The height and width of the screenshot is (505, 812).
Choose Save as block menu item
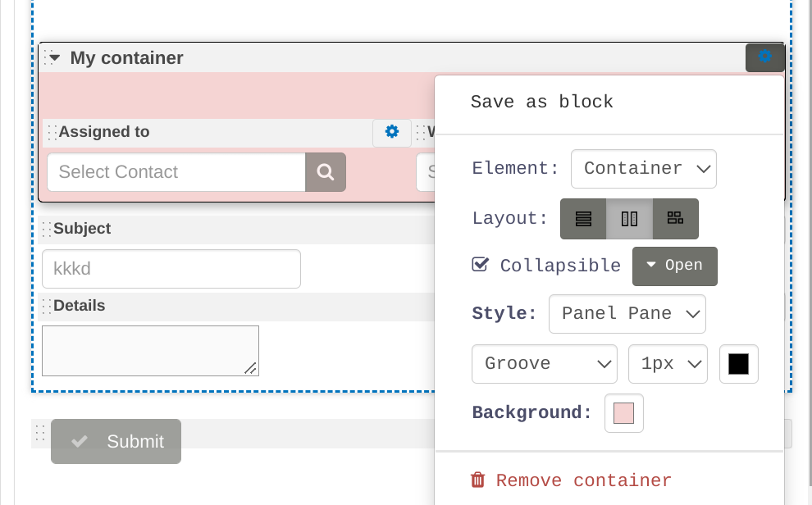point(541,102)
